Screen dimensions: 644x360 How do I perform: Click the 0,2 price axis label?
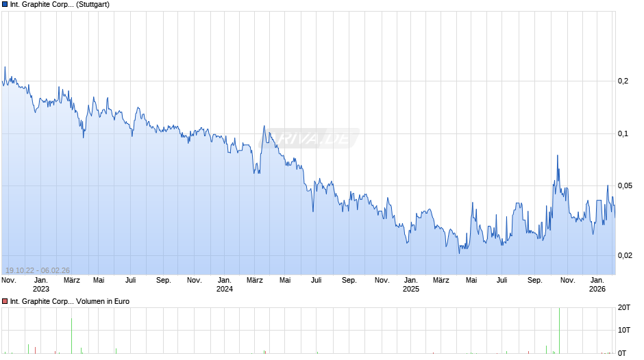point(623,81)
